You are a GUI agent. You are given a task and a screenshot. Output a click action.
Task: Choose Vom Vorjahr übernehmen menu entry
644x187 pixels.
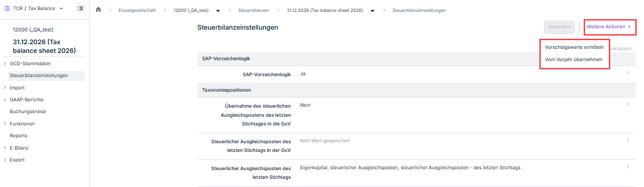point(573,59)
